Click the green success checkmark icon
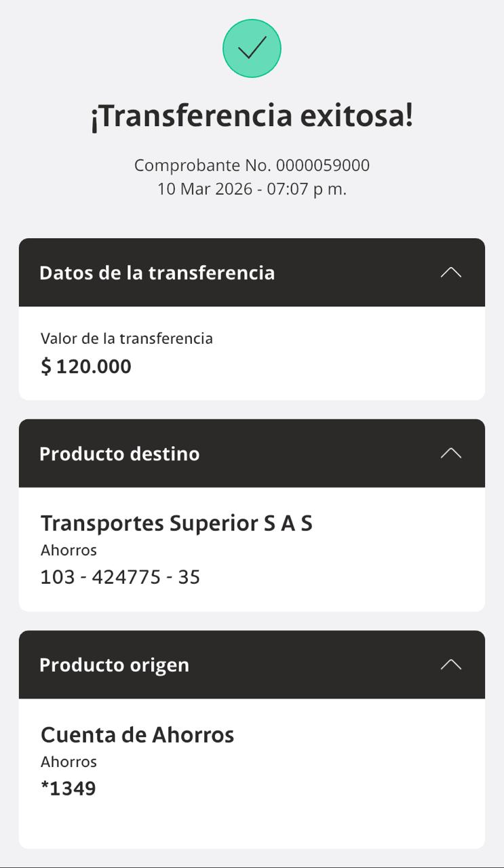Image resolution: width=504 pixels, height=868 pixels. 252,49
